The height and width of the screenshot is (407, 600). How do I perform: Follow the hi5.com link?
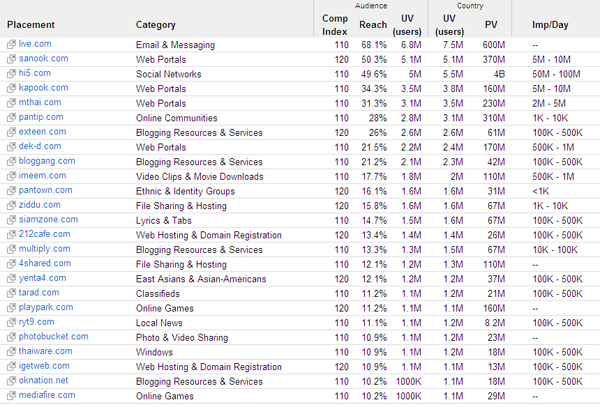(x=34, y=73)
